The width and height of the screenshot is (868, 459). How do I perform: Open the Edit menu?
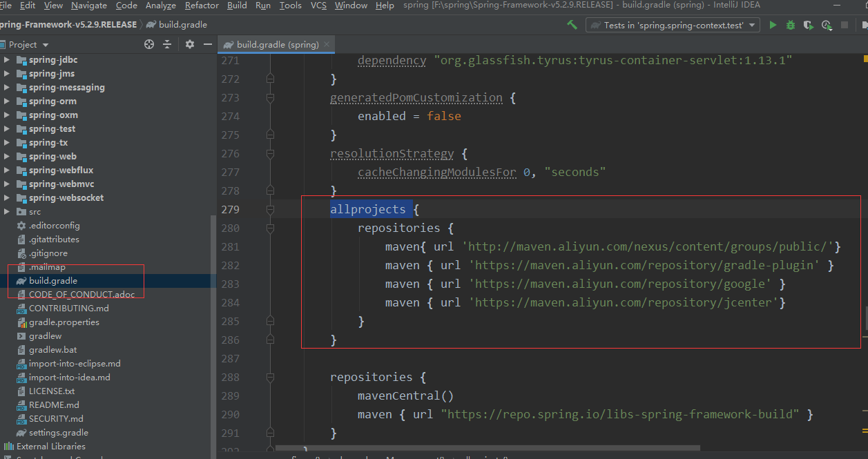[28, 6]
